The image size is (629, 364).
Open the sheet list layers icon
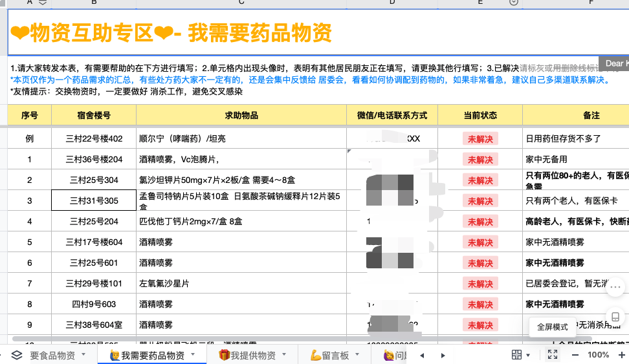pos(17,355)
